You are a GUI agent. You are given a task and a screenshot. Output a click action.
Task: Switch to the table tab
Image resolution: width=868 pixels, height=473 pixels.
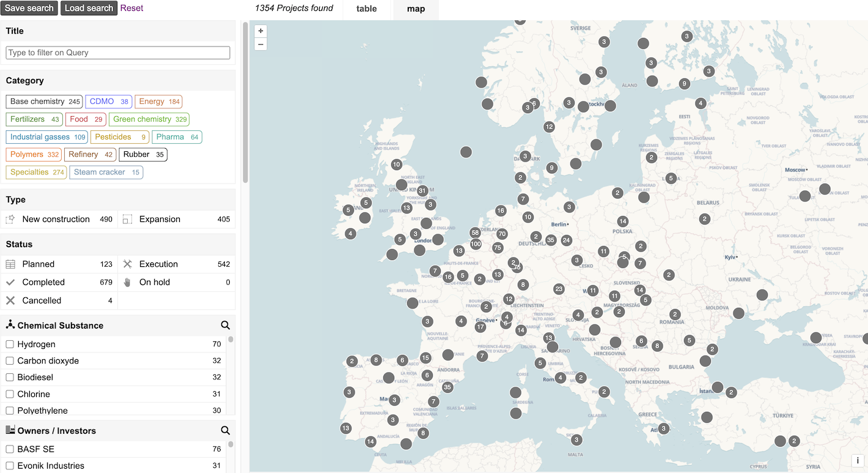(367, 9)
